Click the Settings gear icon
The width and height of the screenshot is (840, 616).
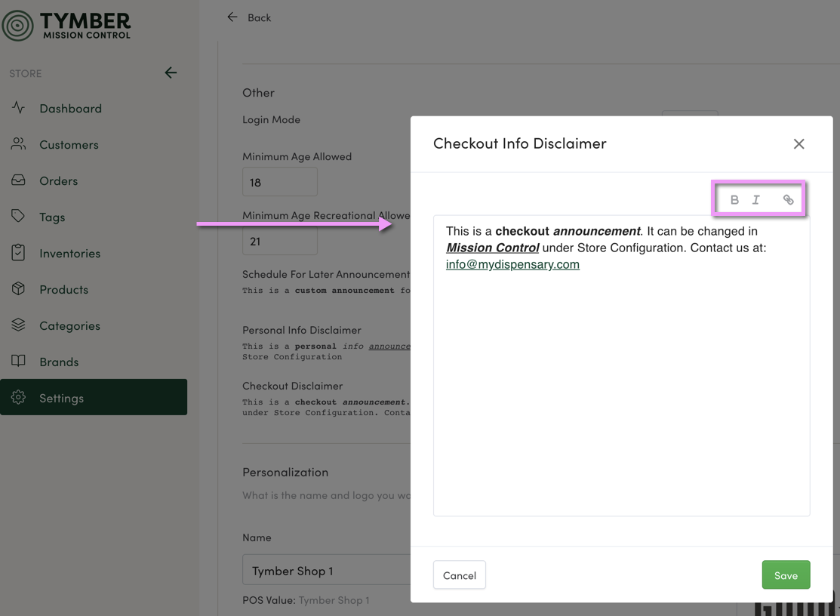tap(19, 398)
